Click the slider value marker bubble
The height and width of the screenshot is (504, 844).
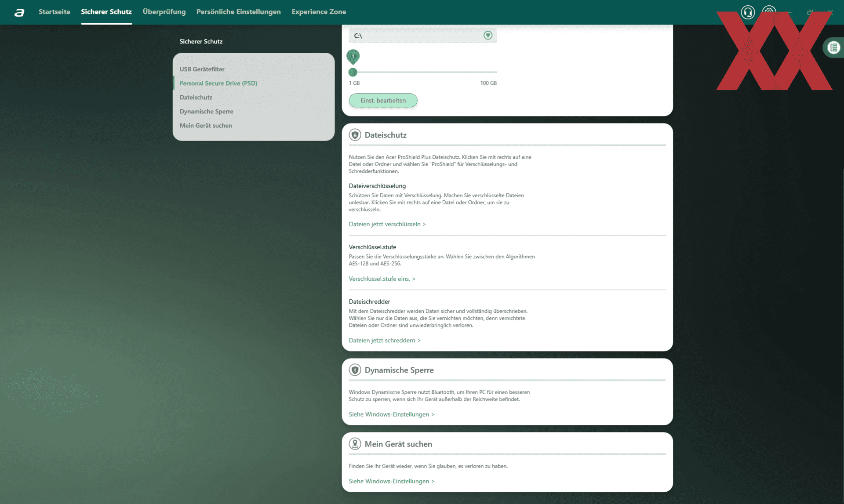click(353, 57)
